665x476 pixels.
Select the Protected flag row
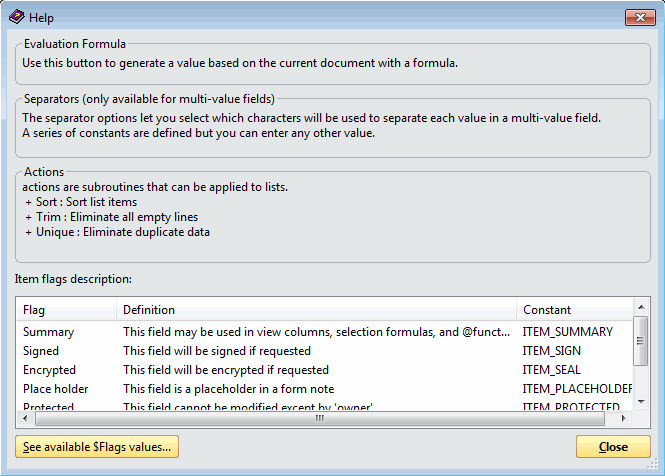coord(48,406)
